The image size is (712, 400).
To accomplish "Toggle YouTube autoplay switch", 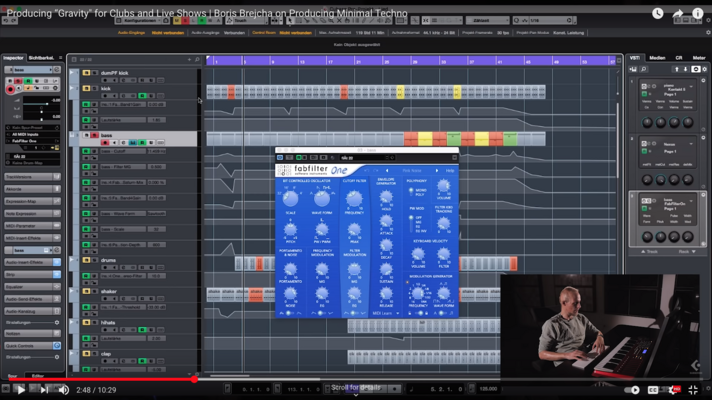I will coord(632,390).
